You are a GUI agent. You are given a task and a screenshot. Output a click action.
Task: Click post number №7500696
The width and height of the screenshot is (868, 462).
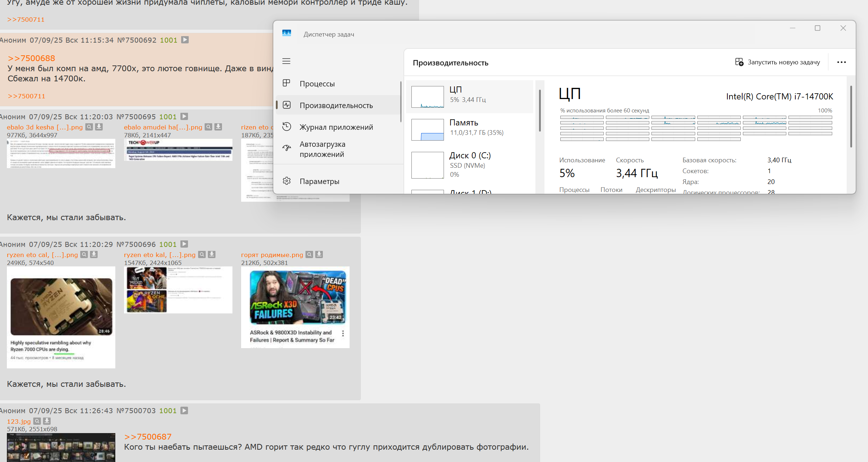136,244
